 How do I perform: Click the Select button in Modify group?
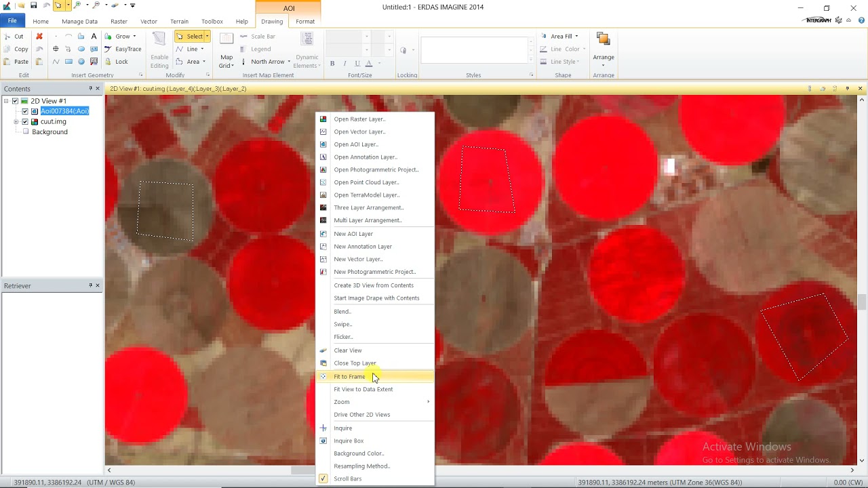point(190,37)
